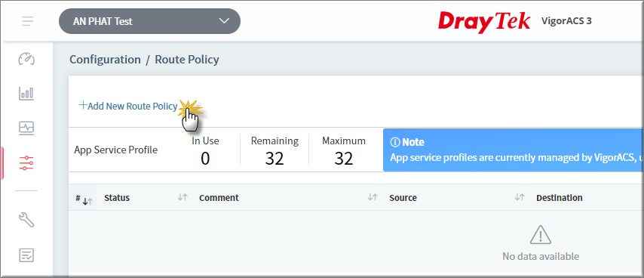This screenshot has height=278, width=644.
Task: Click the No data available text
Action: pos(541,257)
